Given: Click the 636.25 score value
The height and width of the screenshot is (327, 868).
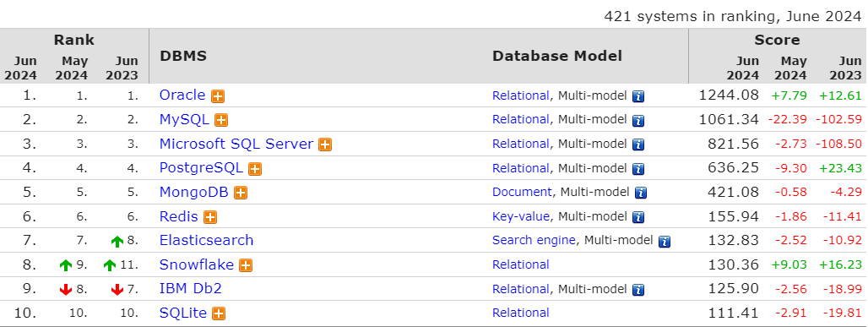Looking at the screenshot, I should tap(733, 168).
